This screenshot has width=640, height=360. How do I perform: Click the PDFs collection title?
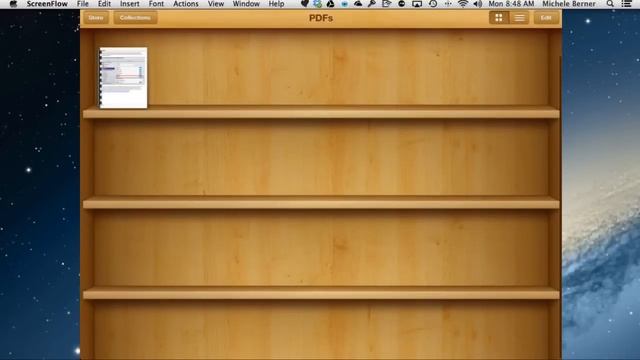coord(321,18)
